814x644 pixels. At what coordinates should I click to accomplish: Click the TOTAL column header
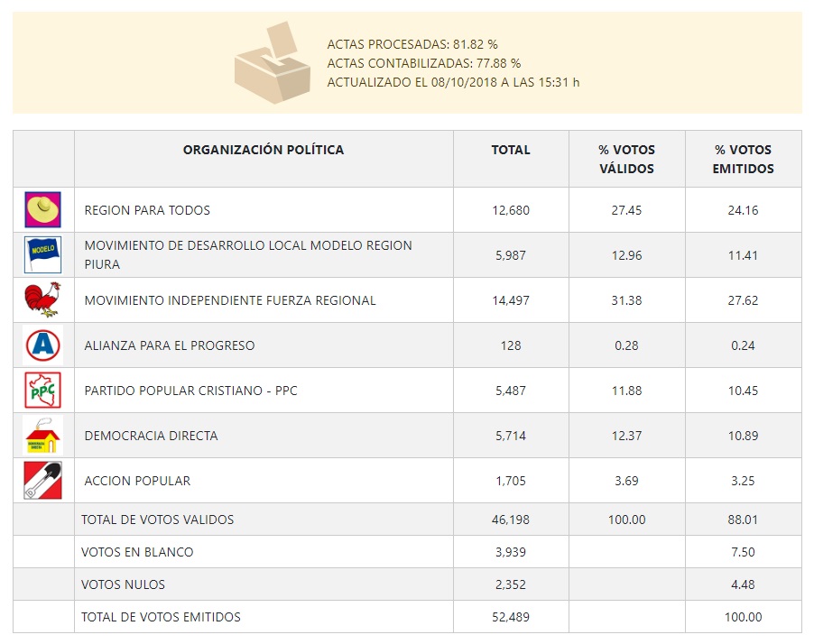click(511, 150)
